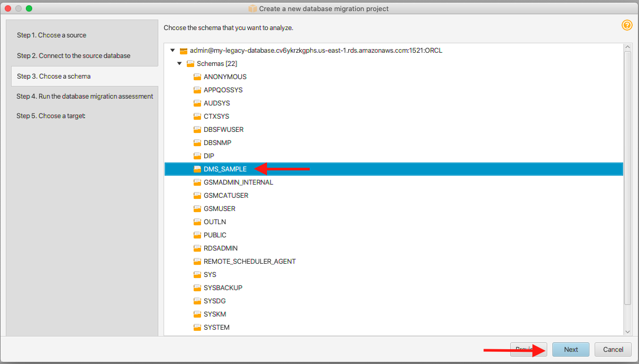Click the DIP schema icon
The width and height of the screenshot is (639, 364).
click(x=197, y=156)
